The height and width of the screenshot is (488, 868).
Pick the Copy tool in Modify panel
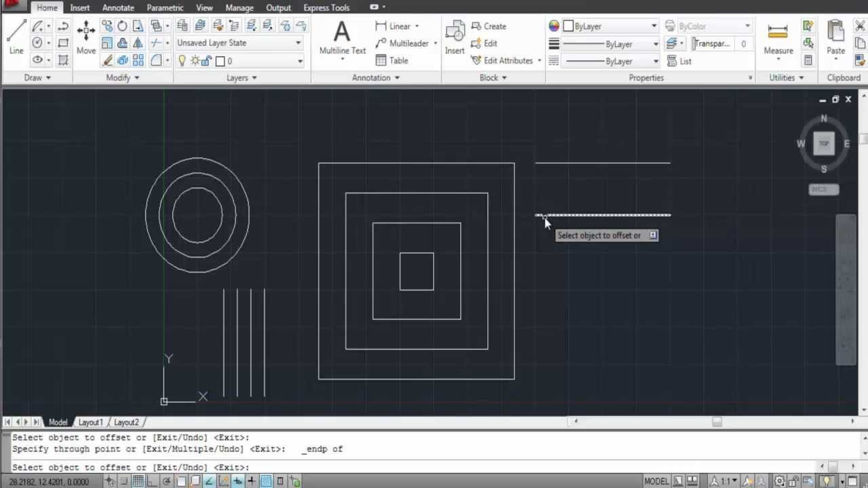coord(107,26)
